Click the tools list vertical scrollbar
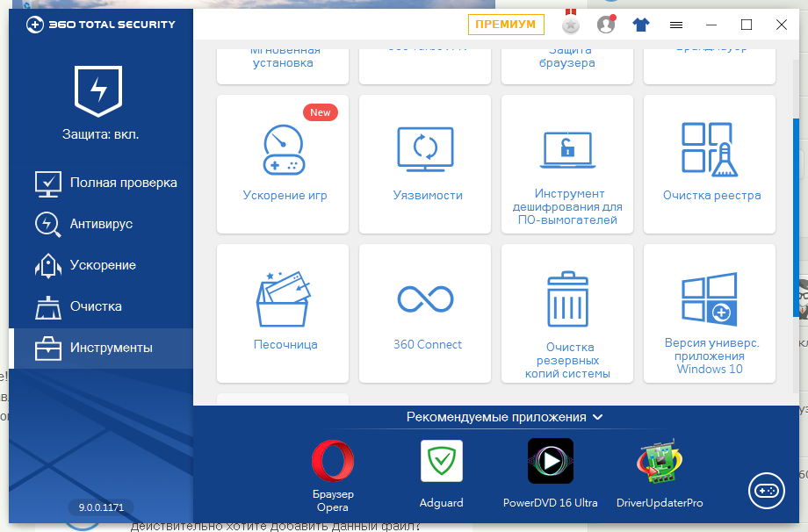 click(796, 218)
